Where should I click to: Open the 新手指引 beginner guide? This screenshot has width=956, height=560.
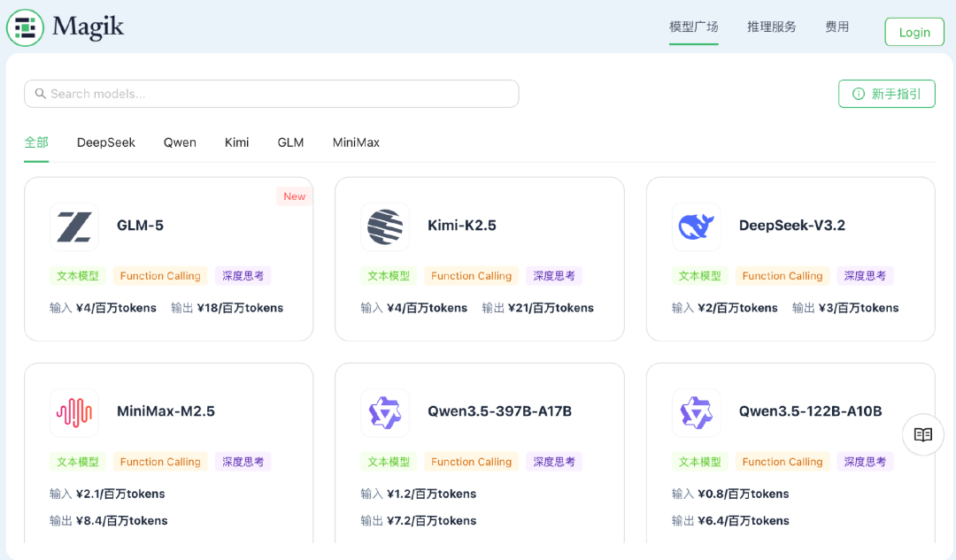point(886,94)
